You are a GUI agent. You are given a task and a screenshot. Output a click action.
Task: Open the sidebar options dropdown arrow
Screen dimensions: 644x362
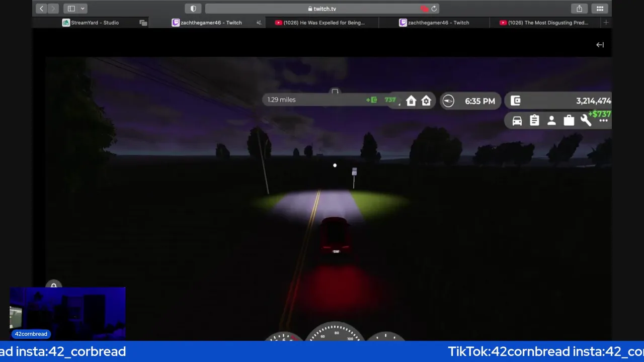[x=83, y=9]
